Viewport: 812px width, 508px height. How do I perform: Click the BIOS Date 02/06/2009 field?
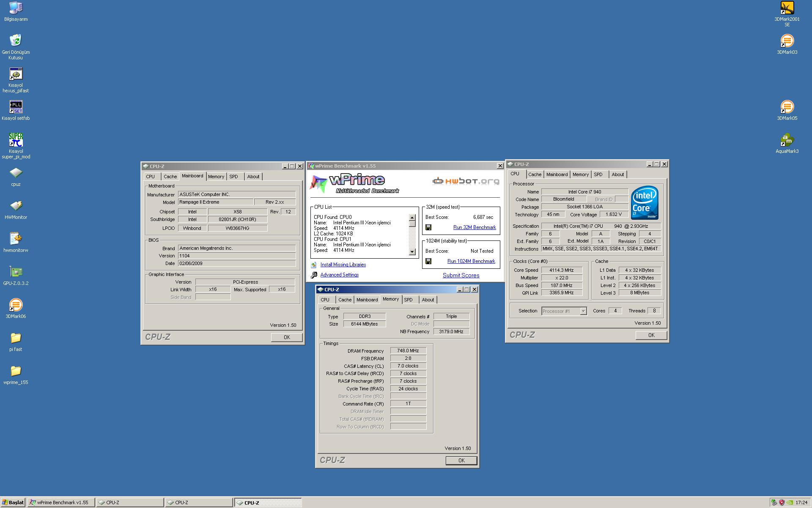[237, 263]
